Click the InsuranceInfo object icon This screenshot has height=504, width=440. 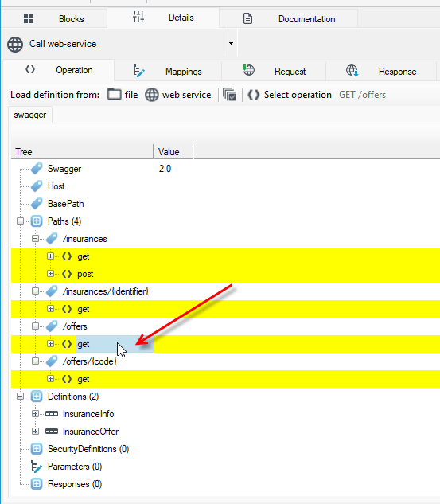coord(52,414)
